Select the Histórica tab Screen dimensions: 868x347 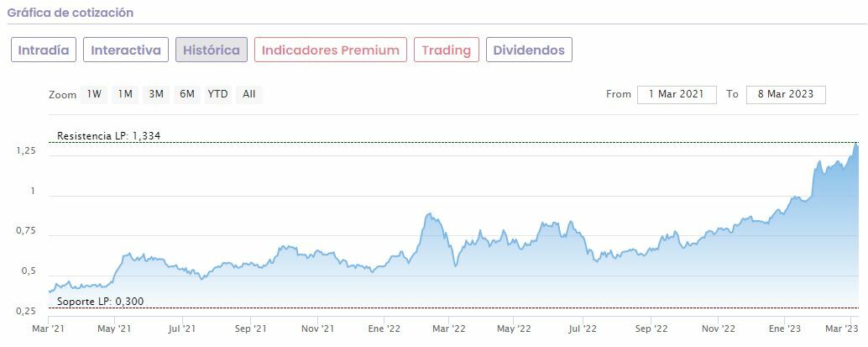point(212,50)
